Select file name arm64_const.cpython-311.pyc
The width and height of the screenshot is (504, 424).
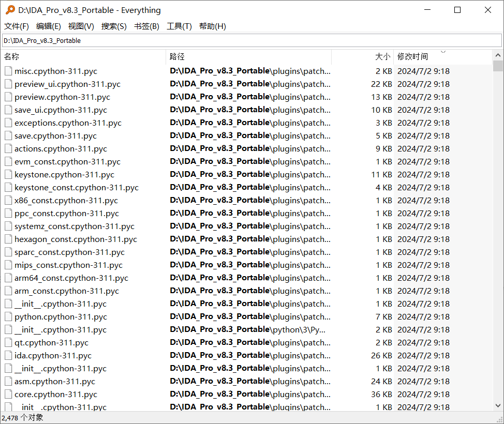(71, 278)
